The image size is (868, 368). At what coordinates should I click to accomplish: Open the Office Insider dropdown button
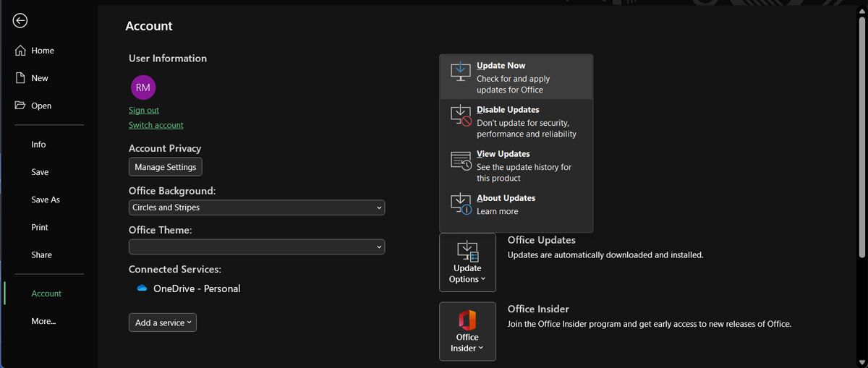click(x=467, y=331)
